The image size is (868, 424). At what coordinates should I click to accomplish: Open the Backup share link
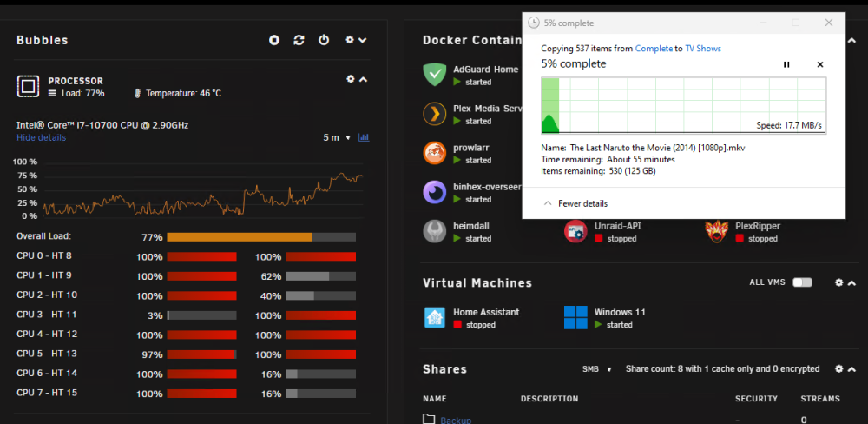point(456,420)
